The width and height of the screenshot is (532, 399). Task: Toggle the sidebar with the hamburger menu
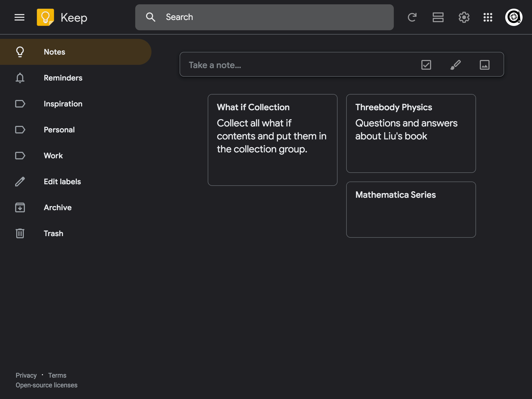(x=19, y=17)
